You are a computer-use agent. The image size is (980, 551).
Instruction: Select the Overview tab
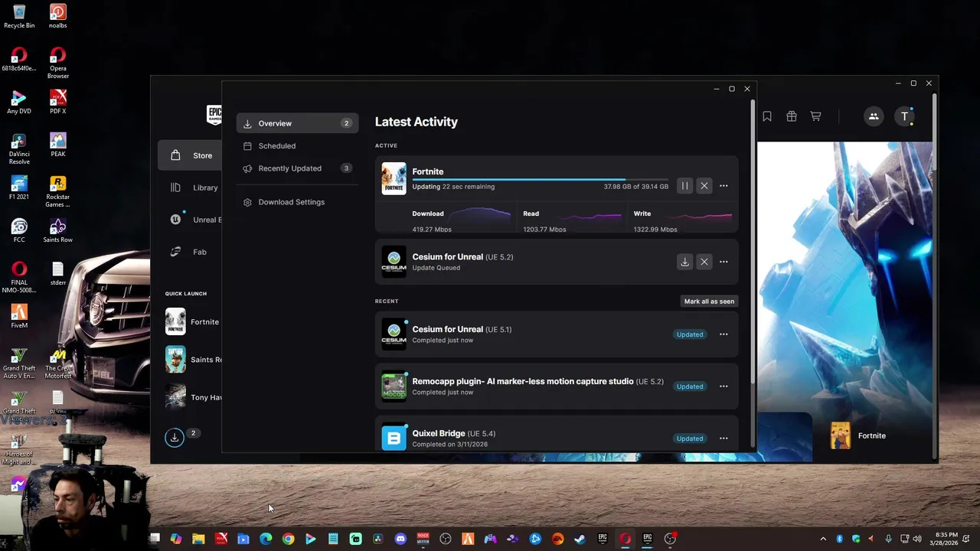click(x=297, y=123)
